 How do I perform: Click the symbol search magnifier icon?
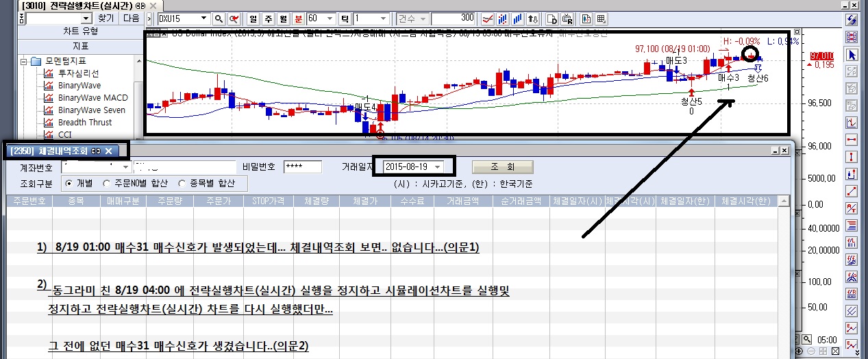[219, 18]
